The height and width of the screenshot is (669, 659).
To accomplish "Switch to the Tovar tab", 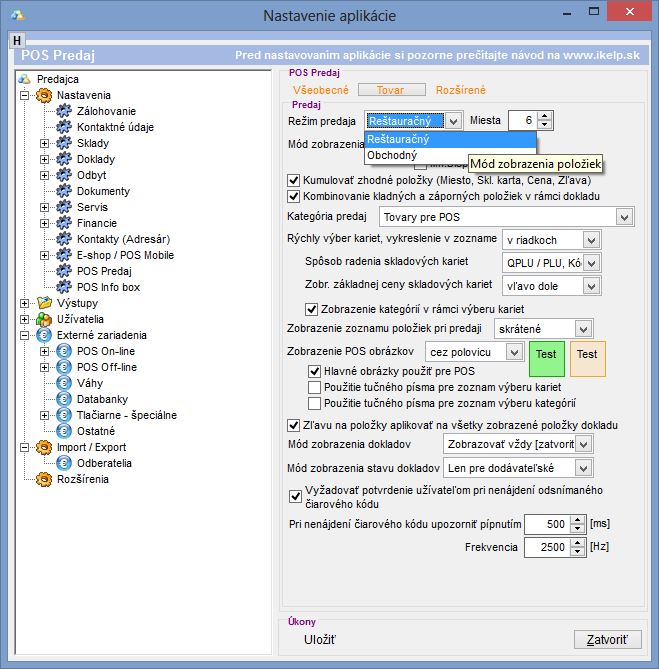I will pyautogui.click(x=390, y=90).
